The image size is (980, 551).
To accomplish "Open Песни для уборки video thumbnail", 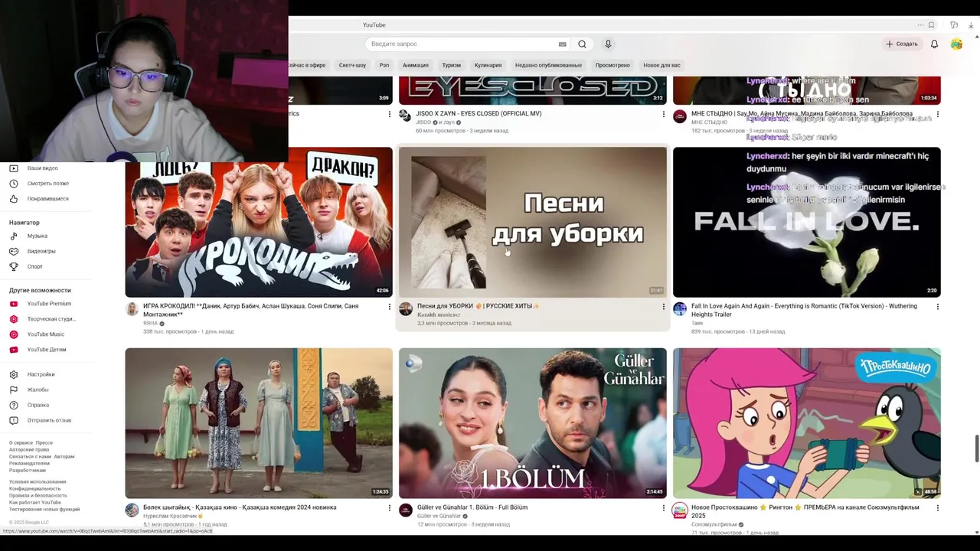I will (x=533, y=222).
